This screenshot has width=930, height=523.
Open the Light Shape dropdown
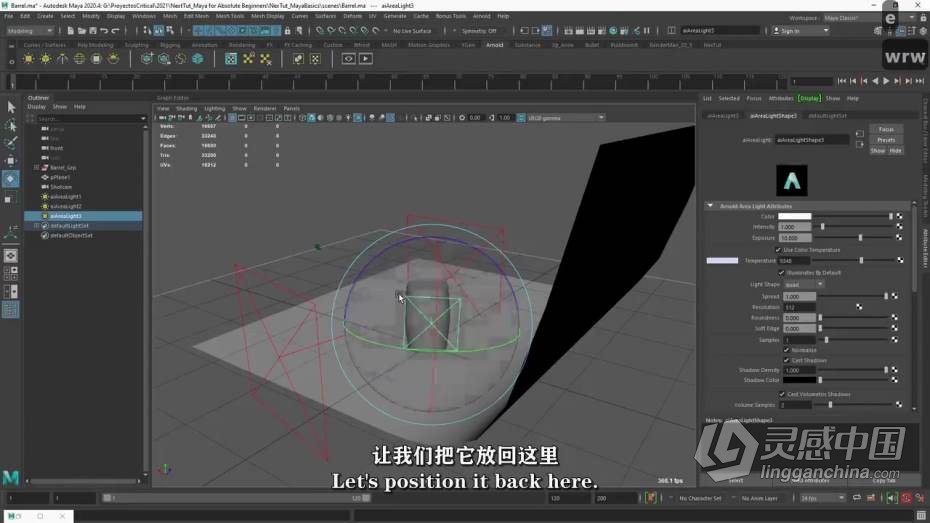804,285
